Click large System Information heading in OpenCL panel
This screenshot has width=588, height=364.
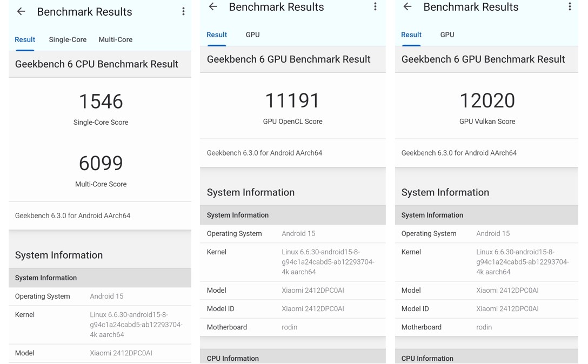[251, 192]
